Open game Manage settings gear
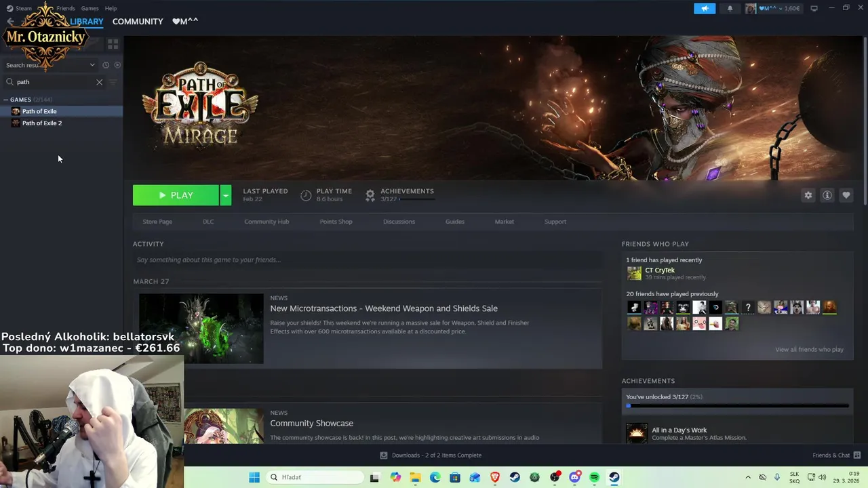This screenshot has height=488, width=868. [x=808, y=195]
